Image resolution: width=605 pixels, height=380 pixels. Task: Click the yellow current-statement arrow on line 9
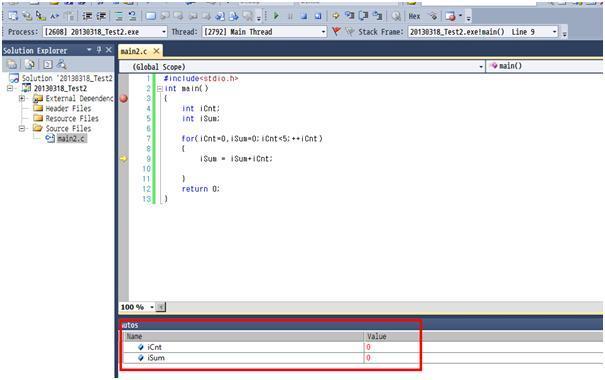[123, 158]
